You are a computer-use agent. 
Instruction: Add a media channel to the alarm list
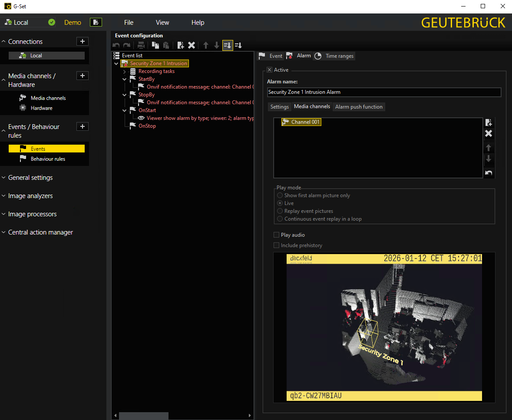(x=489, y=122)
